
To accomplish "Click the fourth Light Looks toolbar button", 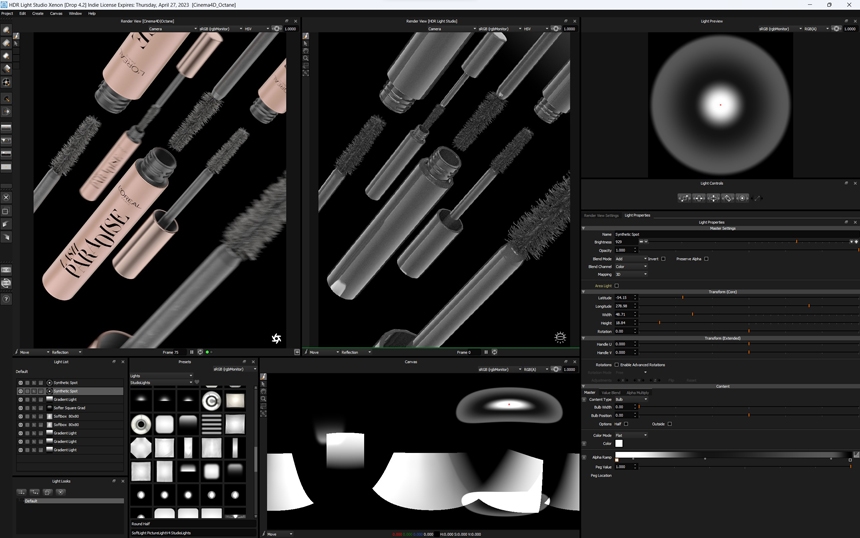I will [x=61, y=492].
